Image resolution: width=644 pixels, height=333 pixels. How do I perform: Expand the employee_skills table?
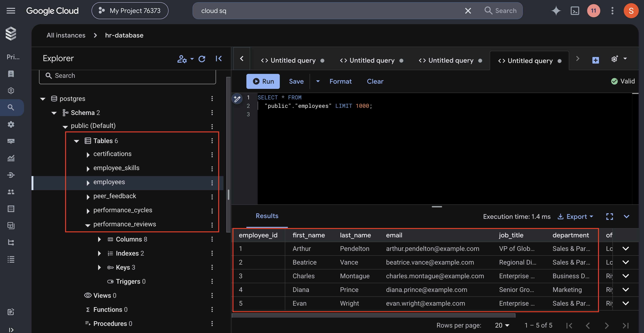pos(88,169)
